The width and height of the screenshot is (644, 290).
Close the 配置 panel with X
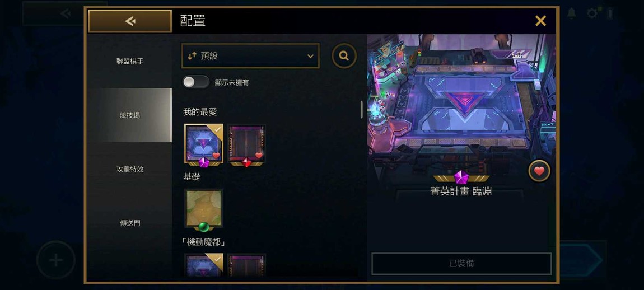[x=540, y=21]
